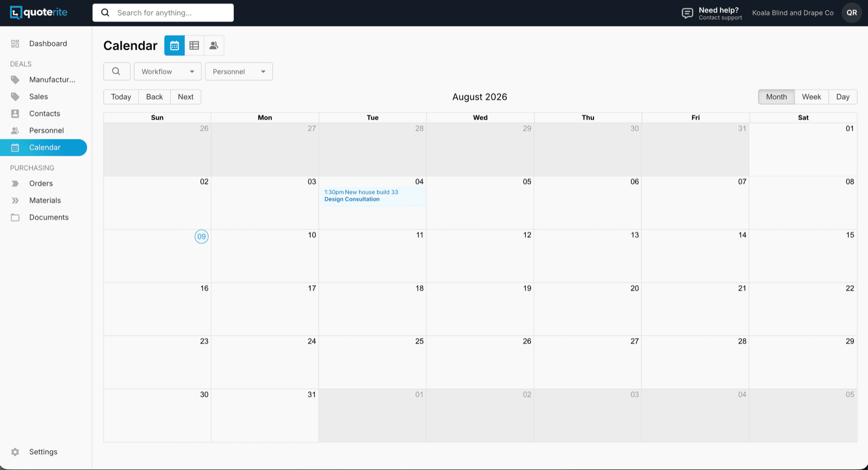Jump to Today on the calendar
Viewport: 868px width, 470px height.
coord(121,96)
